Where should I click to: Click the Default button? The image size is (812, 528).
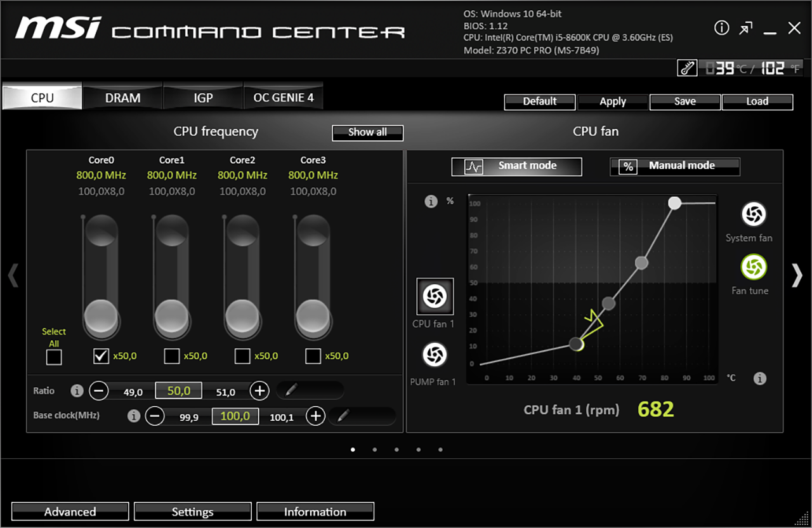click(540, 102)
